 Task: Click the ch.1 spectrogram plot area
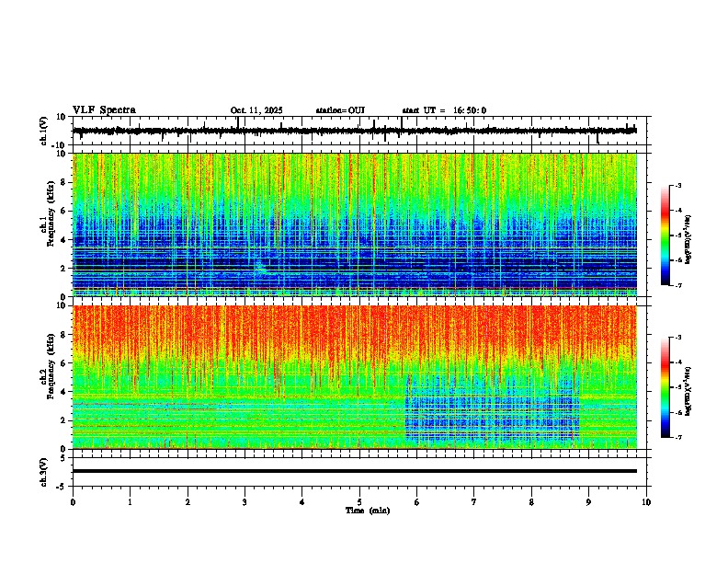[x=355, y=224]
